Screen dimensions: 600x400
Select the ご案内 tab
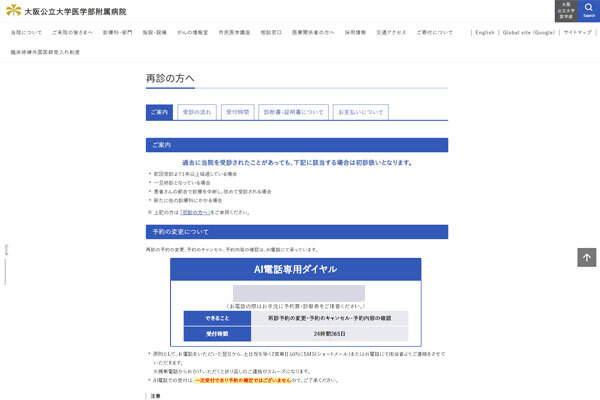click(x=159, y=112)
